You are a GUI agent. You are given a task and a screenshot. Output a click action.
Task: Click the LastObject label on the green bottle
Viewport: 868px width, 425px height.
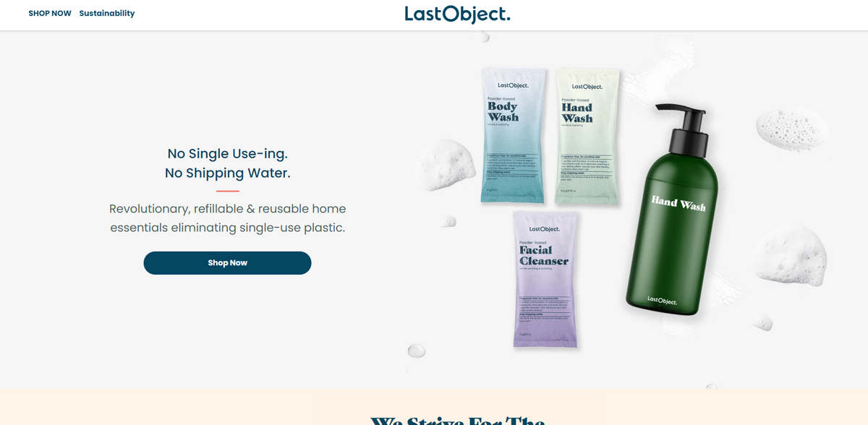[x=662, y=300]
